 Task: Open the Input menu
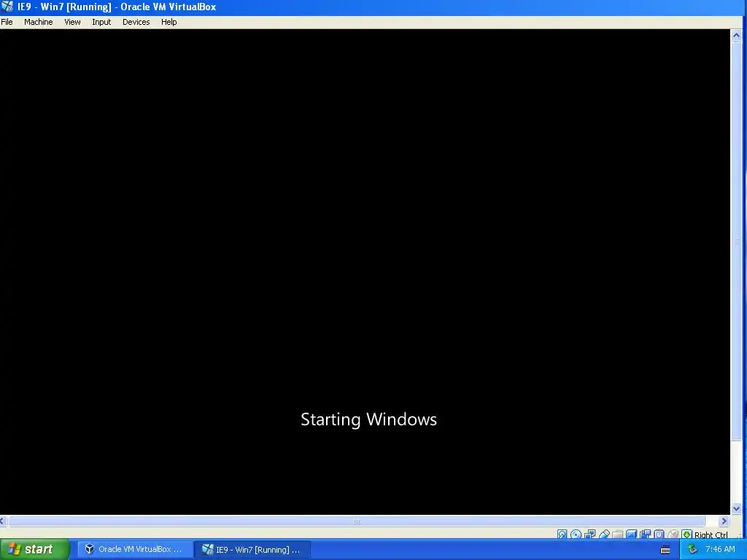point(101,22)
